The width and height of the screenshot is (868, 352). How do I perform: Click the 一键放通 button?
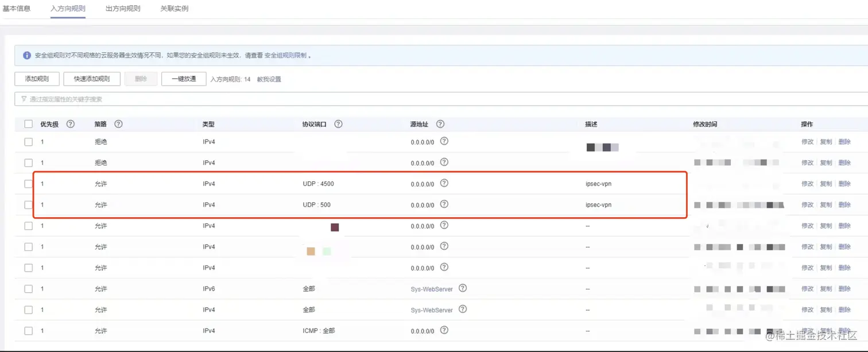tap(184, 79)
